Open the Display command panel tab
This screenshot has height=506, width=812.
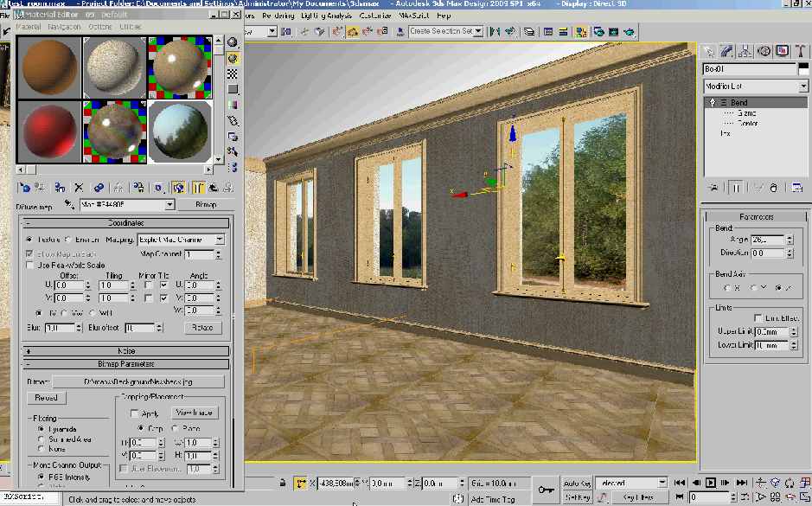point(783,51)
